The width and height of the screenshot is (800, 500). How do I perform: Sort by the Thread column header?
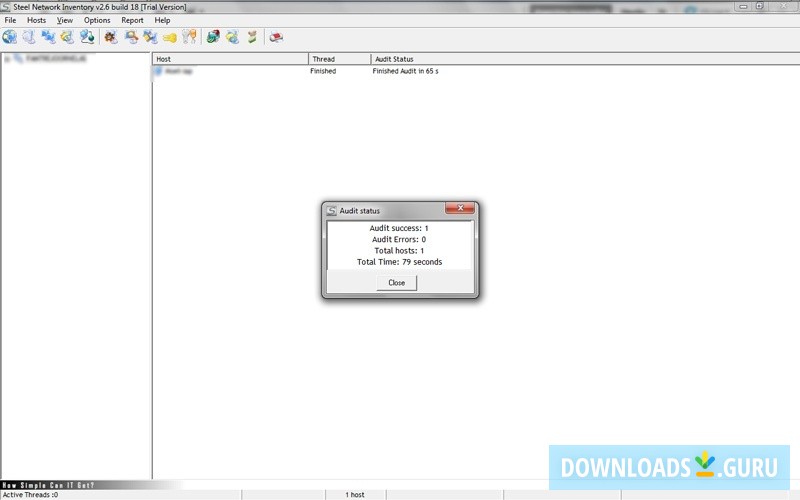click(340, 59)
